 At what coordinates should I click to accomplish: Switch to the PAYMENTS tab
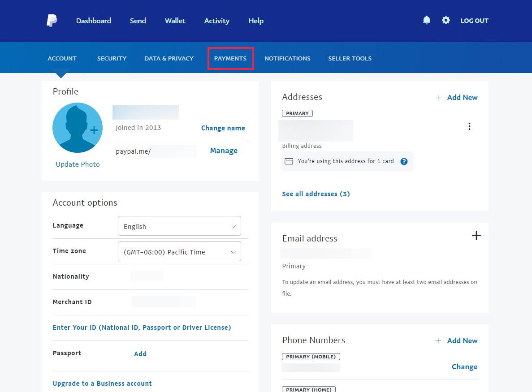click(230, 58)
